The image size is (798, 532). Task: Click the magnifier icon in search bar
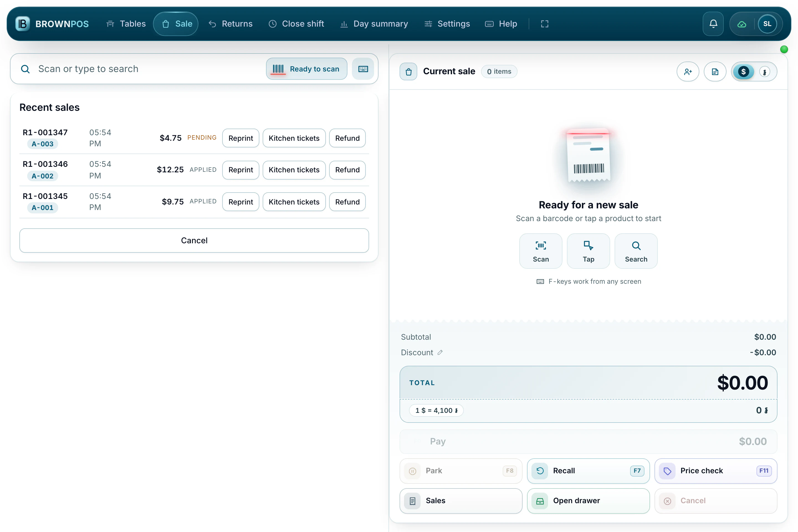click(25, 69)
